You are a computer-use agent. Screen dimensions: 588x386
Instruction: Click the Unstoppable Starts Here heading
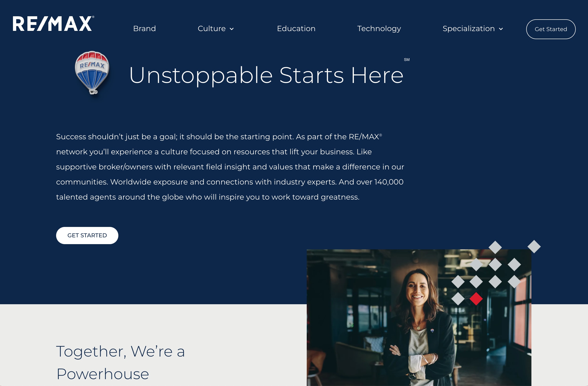[x=266, y=75]
